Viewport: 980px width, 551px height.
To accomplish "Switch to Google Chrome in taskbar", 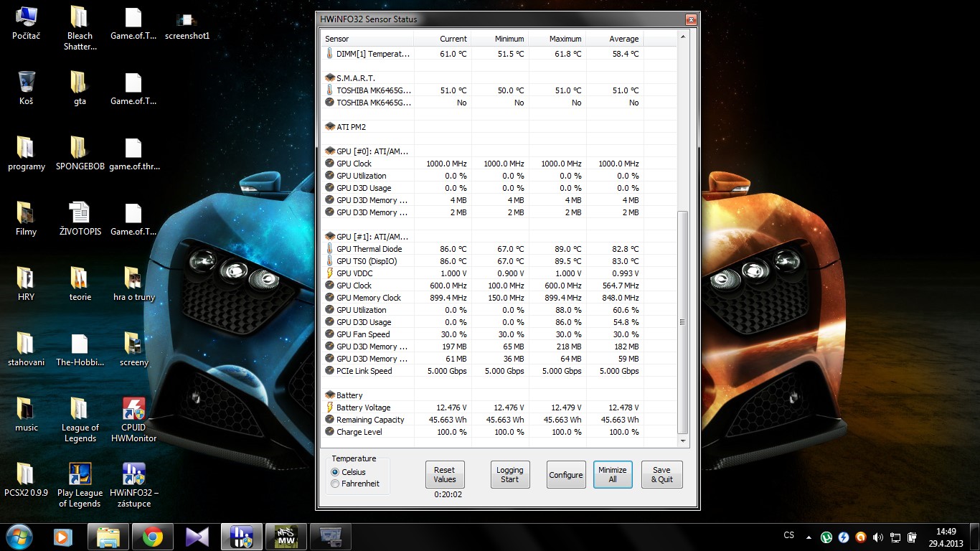I will click(x=152, y=536).
